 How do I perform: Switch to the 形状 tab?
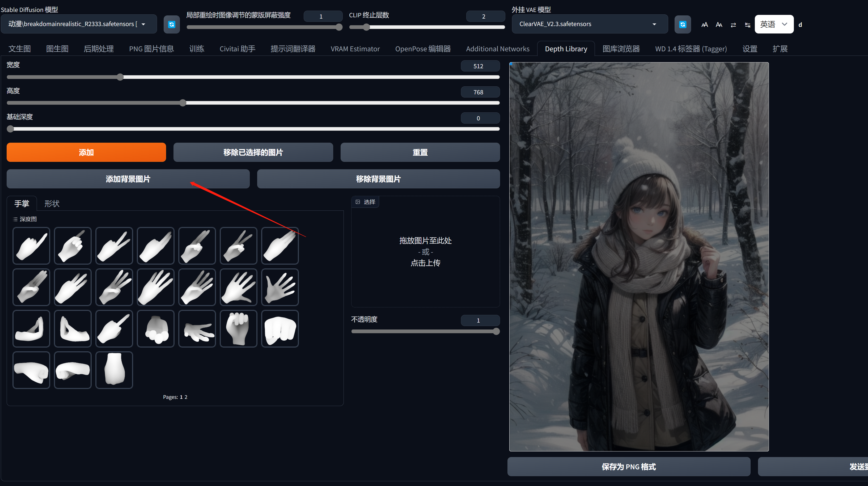tap(52, 204)
